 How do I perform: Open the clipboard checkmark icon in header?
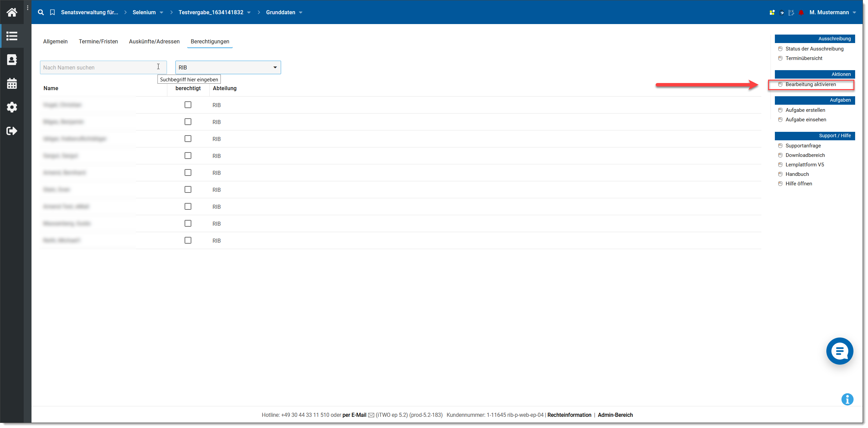[782, 13]
